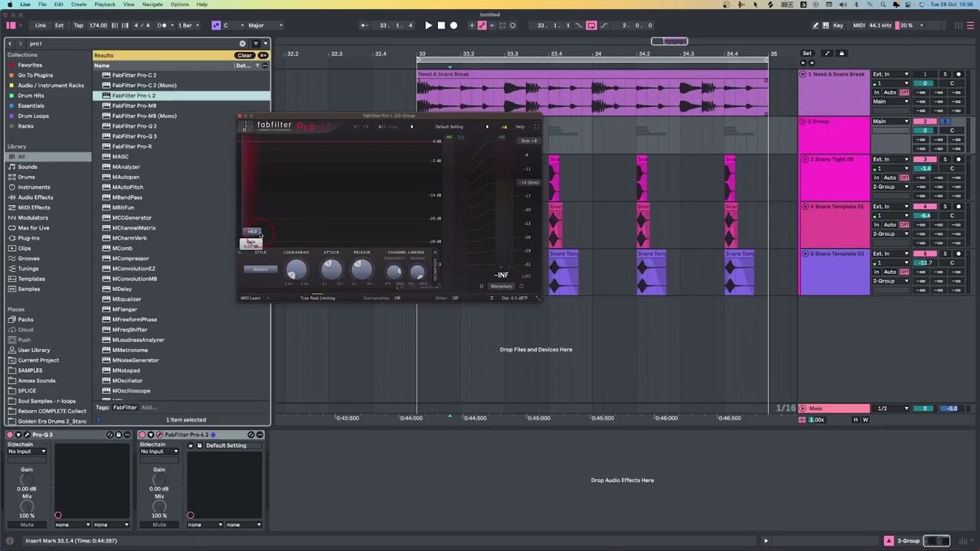Navigate back in the browser history

(10, 44)
